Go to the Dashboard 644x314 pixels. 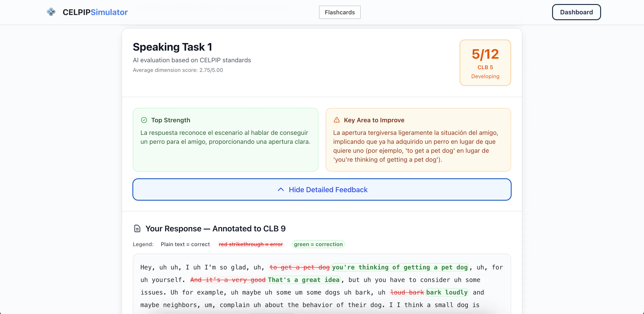click(576, 12)
